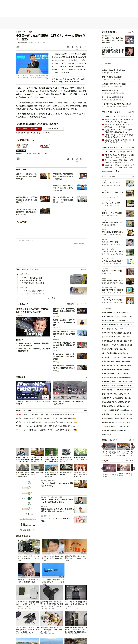Click the main article spokesman photo

[32, 64]
